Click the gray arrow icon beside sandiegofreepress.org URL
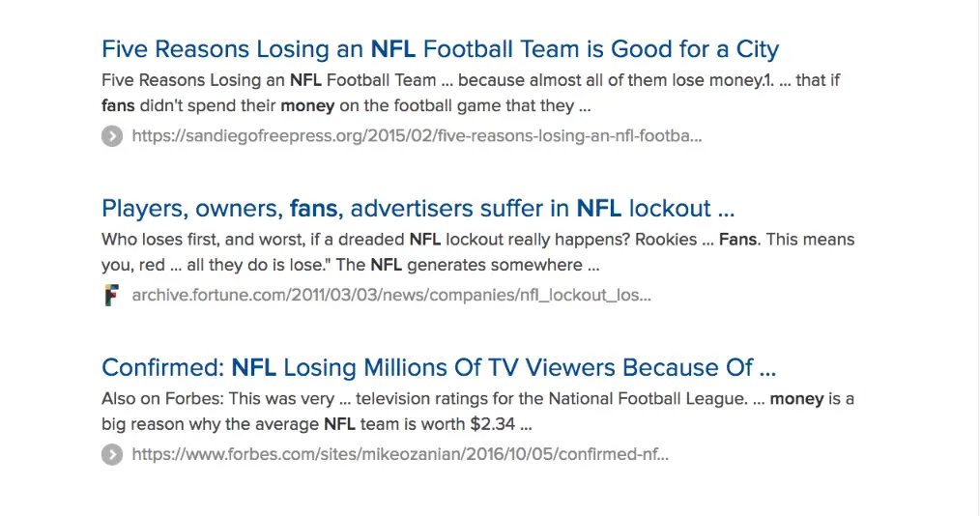 112,136
